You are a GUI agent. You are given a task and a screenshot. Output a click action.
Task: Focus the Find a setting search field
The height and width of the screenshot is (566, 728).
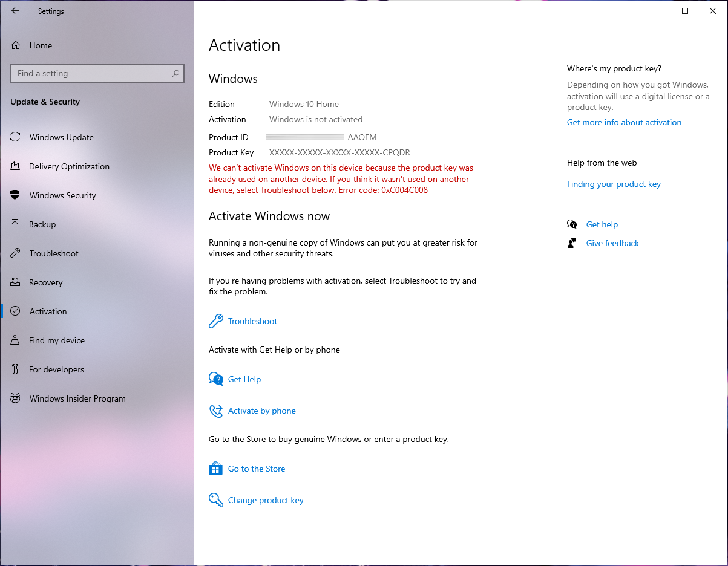(91, 74)
